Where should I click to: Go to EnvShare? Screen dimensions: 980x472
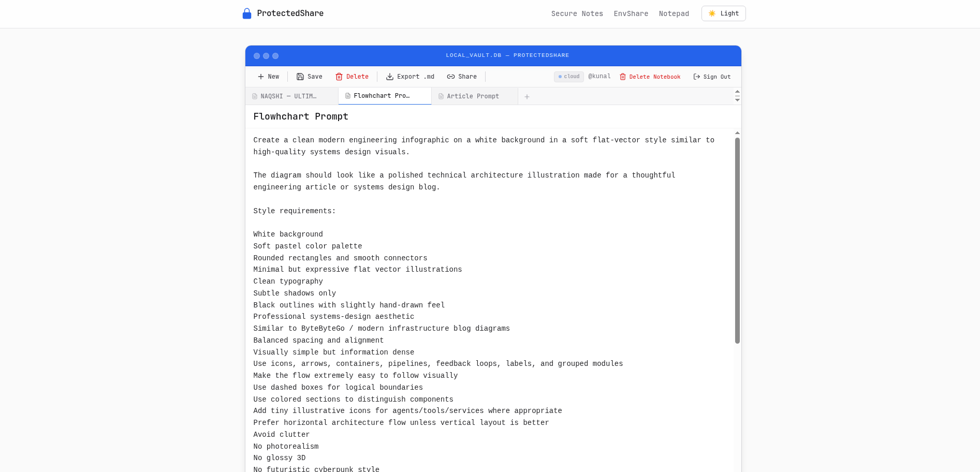(631, 13)
